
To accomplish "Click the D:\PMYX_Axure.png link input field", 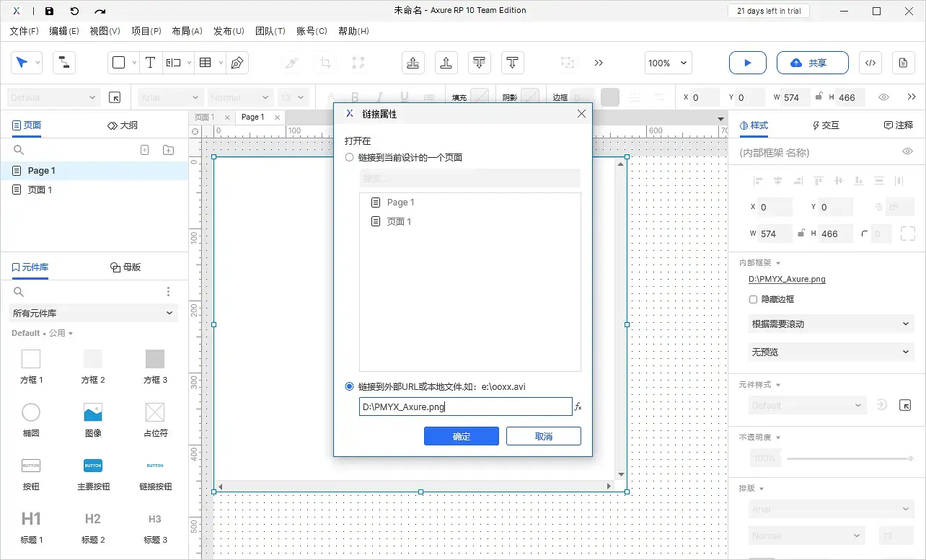I will click(x=465, y=406).
